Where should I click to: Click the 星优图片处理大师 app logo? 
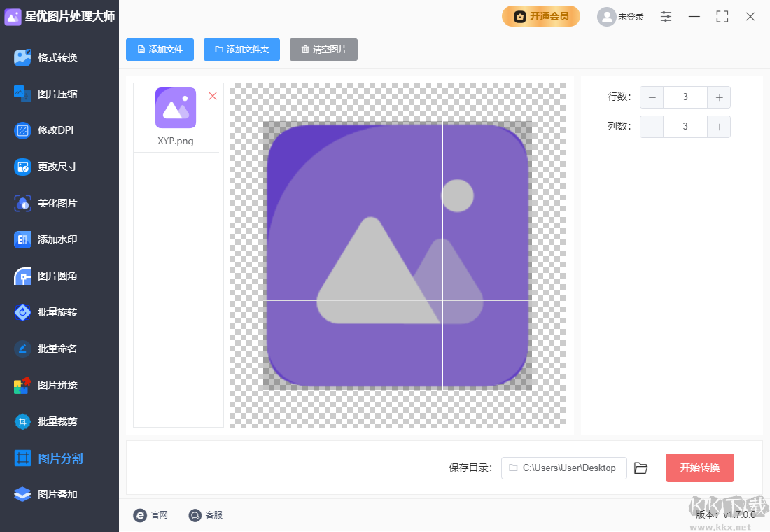13,17
